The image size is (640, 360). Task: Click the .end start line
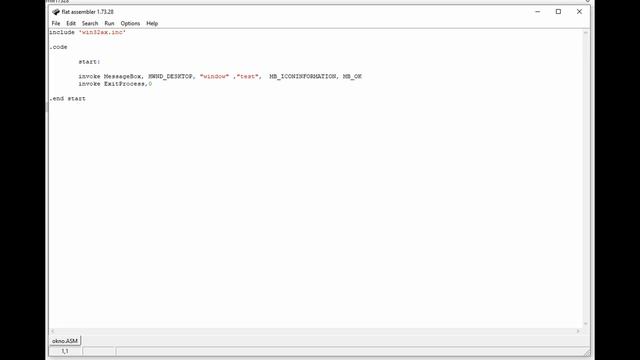pyautogui.click(x=67, y=99)
